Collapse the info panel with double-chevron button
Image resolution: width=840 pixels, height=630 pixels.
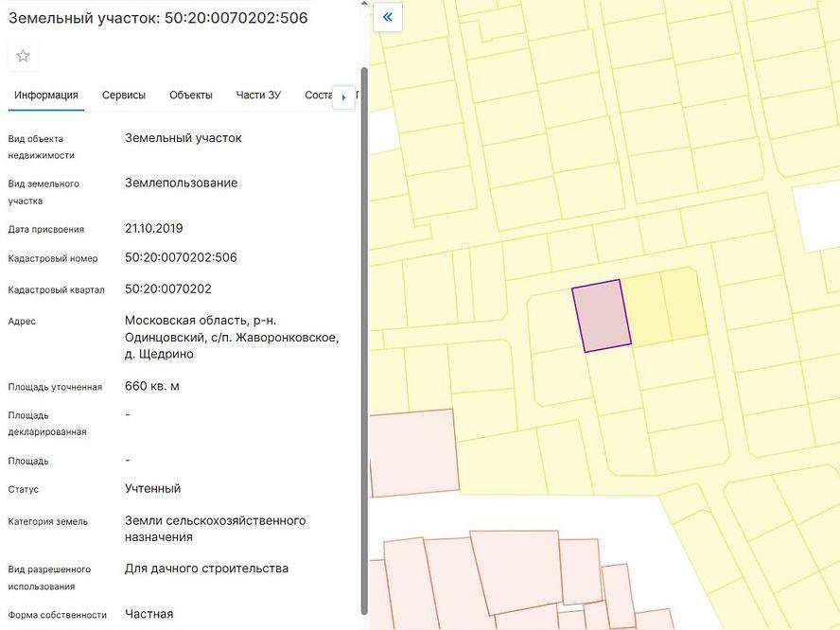point(387,17)
